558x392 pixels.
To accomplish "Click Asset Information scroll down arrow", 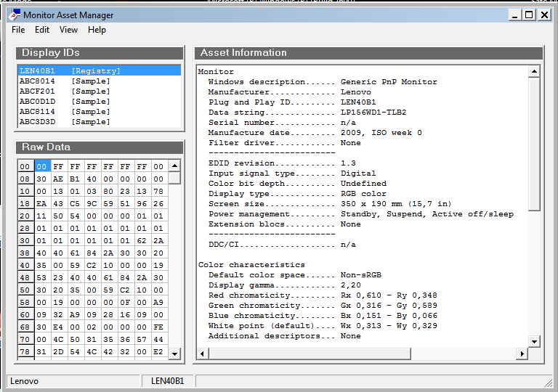I will pos(534,341).
